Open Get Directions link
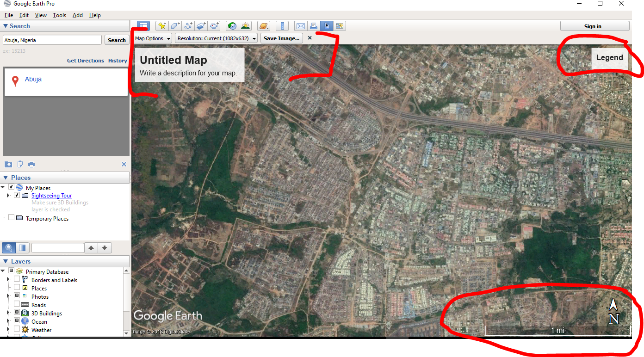 pos(86,60)
